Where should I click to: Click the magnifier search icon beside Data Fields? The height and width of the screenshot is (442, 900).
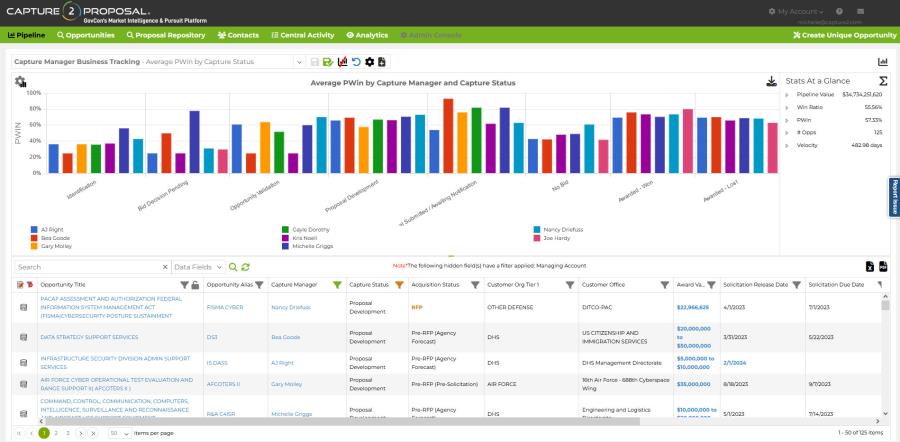tap(232, 267)
